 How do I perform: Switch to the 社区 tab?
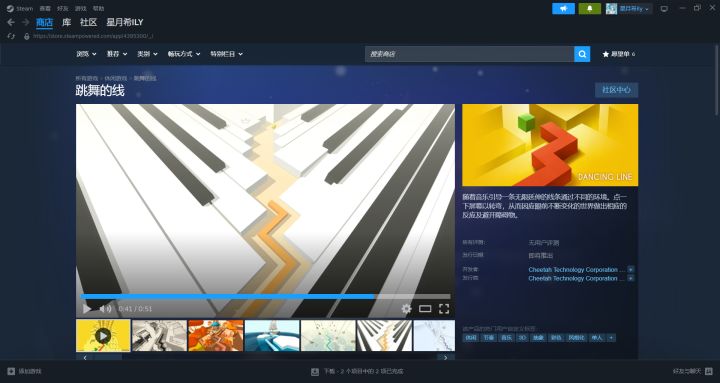click(x=89, y=22)
